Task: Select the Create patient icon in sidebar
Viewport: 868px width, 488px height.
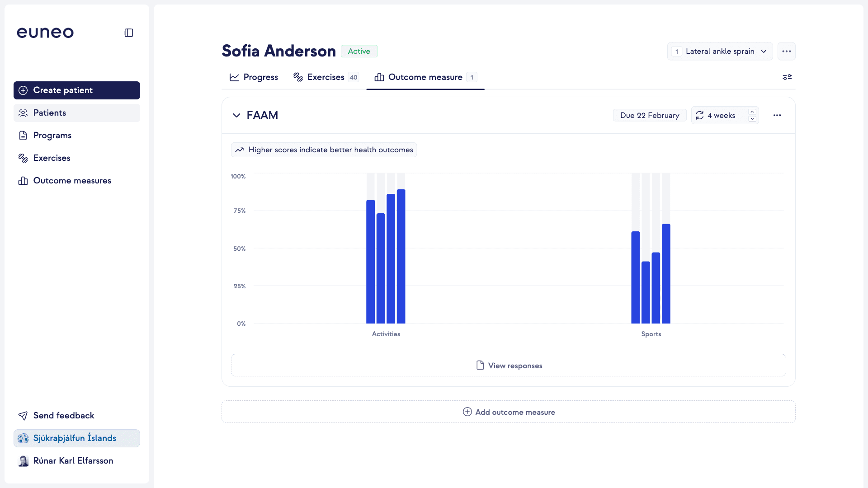Action: click(23, 90)
